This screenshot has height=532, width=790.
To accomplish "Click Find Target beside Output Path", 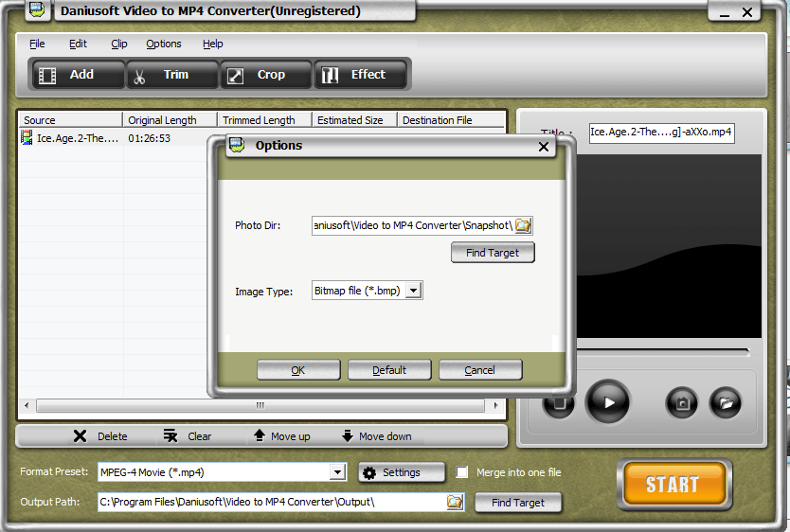I will coord(518,503).
